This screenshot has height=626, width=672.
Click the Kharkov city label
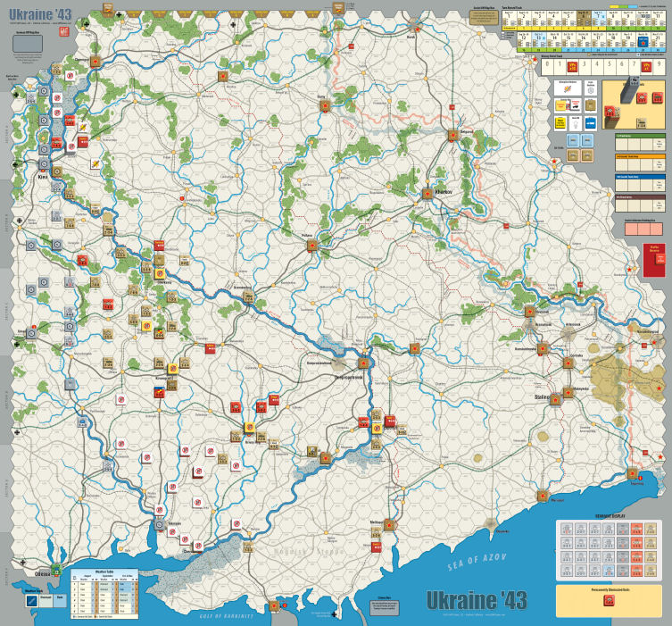pos(444,192)
